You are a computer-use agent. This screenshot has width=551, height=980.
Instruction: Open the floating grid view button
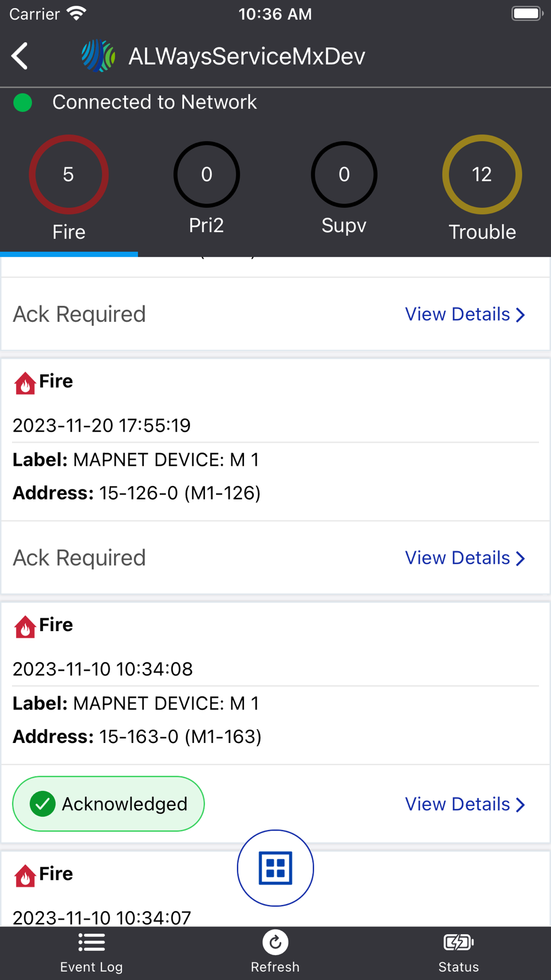(275, 868)
